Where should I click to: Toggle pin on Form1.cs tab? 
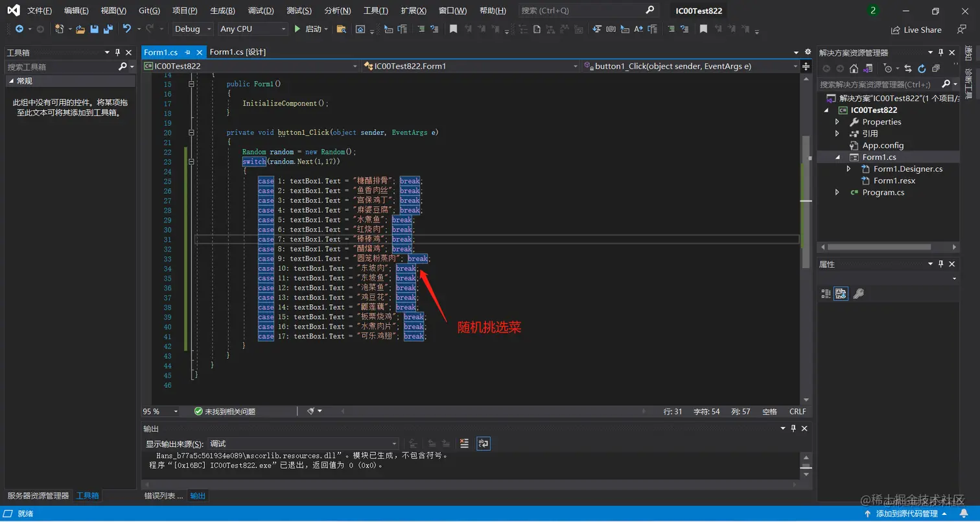pyautogui.click(x=187, y=53)
